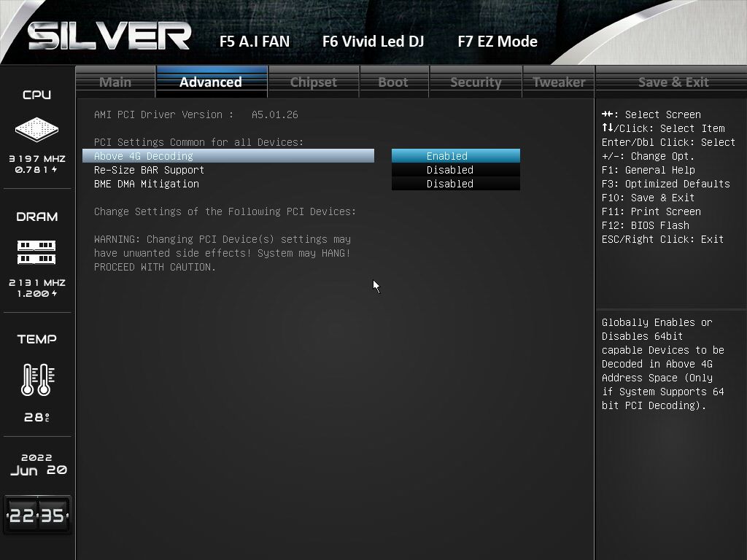Switch to the Chipset tab
The height and width of the screenshot is (560, 747).
[x=314, y=82]
